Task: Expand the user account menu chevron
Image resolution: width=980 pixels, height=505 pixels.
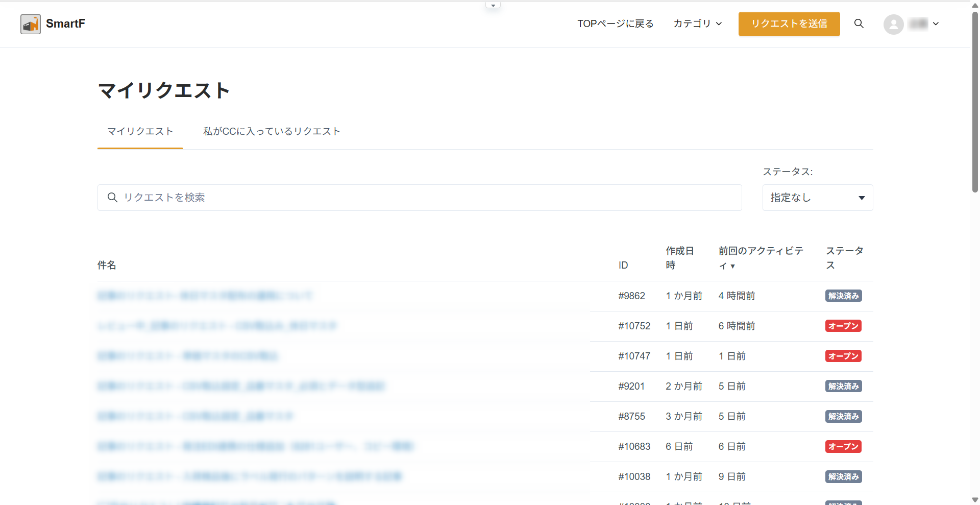Action: [936, 23]
